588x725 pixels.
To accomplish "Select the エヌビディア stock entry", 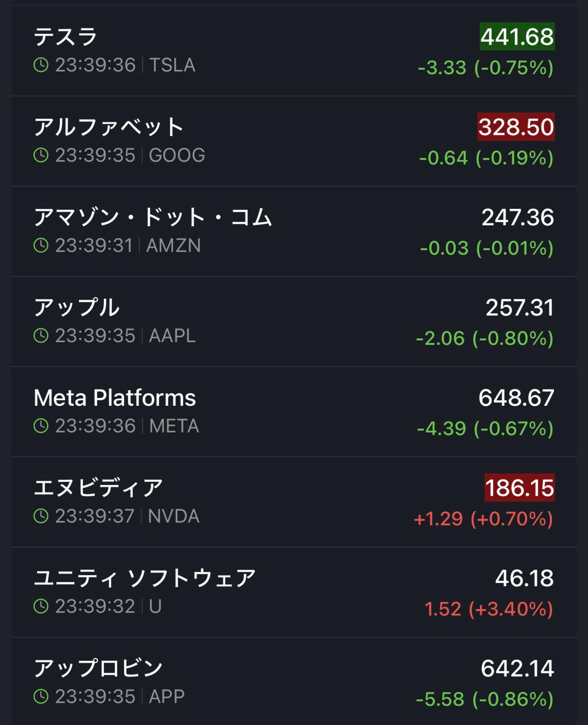I will (x=98, y=488).
